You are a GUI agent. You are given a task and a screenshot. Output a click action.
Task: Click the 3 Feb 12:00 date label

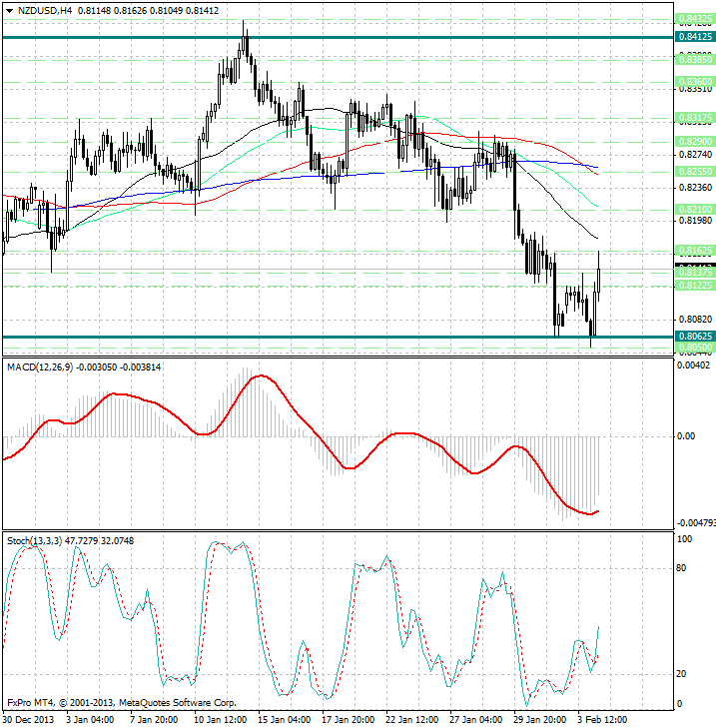(602, 720)
